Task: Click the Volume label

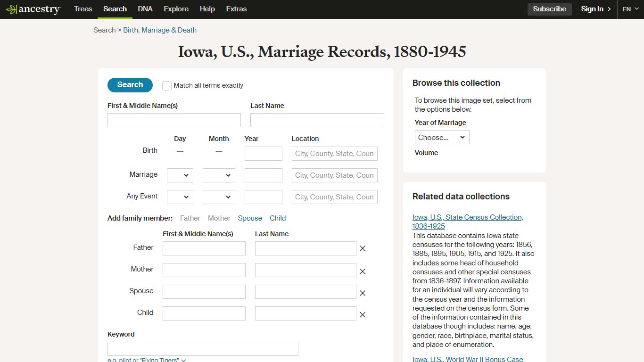Action: 426,153
